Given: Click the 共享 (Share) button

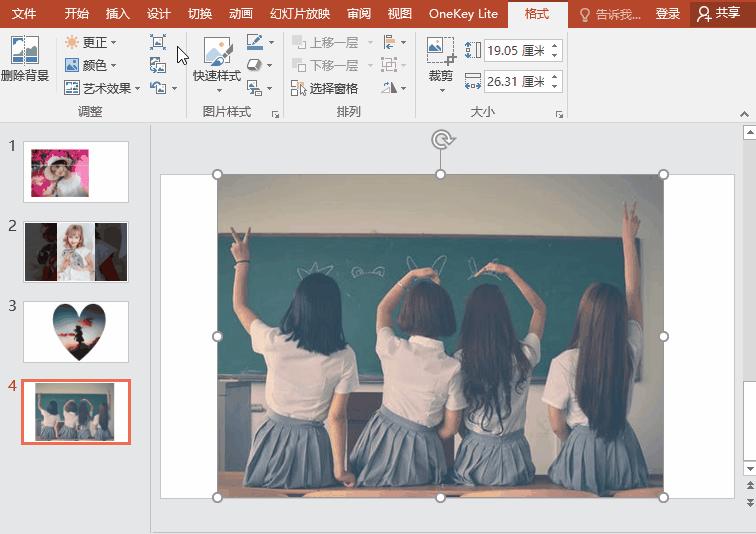Looking at the screenshot, I should [719, 14].
